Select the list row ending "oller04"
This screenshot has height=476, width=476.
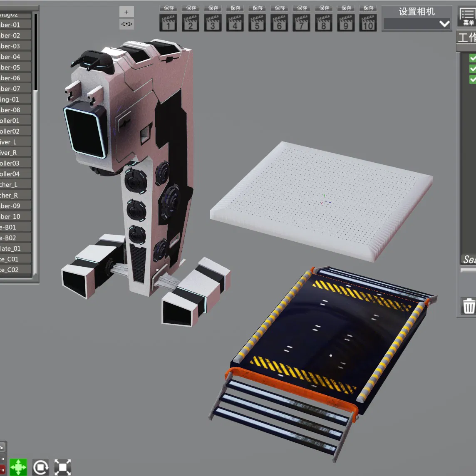[x=15, y=174]
